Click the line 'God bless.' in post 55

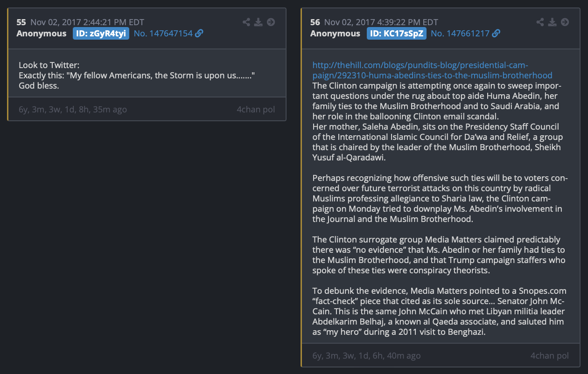[39, 85]
